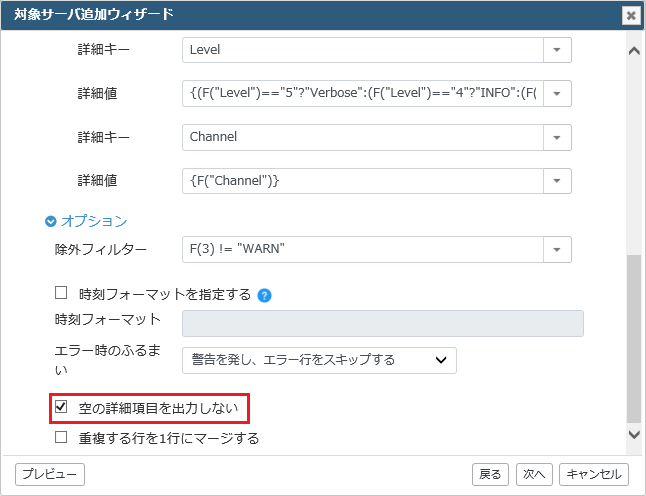This screenshot has height=496, width=646.
Task: Click the エラー時のふるまい label
Action: (x=108, y=360)
